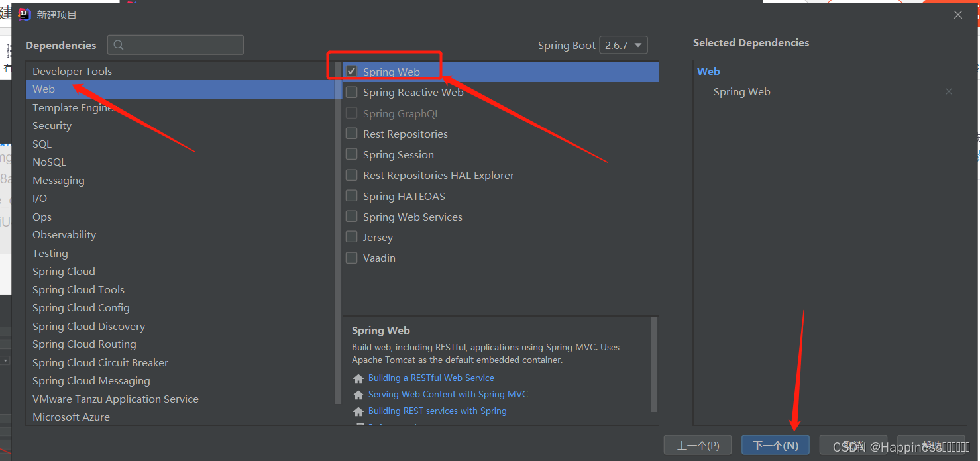The image size is (980, 461).
Task: Click the IntelliJ IDEA logo in the title bar
Action: (x=25, y=15)
